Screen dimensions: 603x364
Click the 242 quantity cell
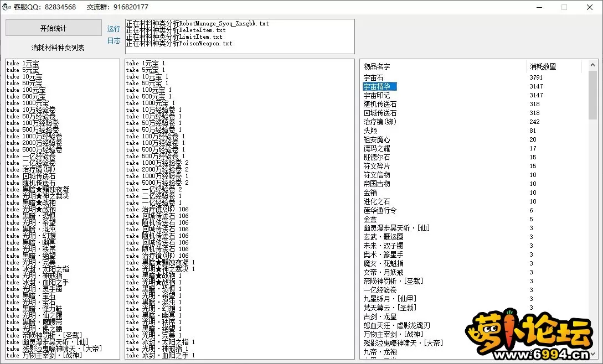(534, 122)
